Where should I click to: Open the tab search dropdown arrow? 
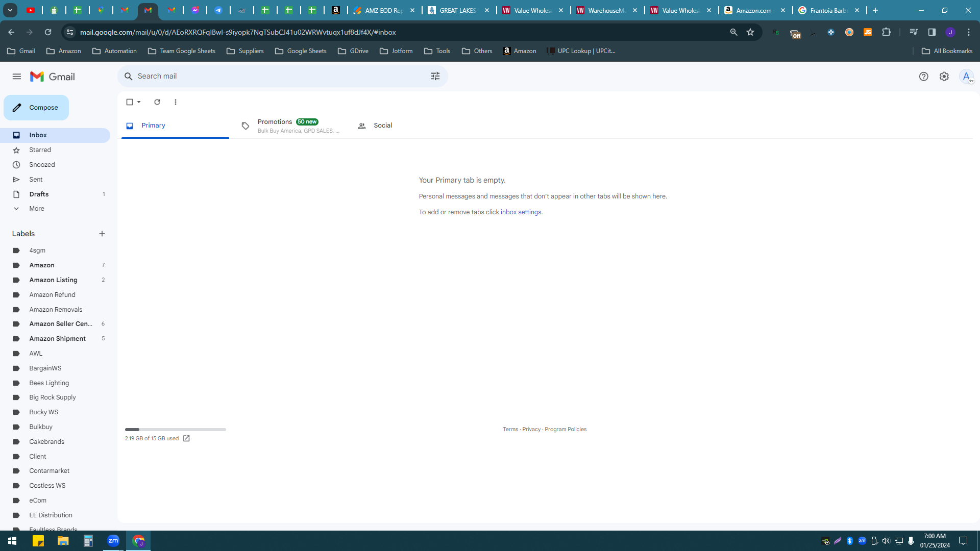(10, 10)
